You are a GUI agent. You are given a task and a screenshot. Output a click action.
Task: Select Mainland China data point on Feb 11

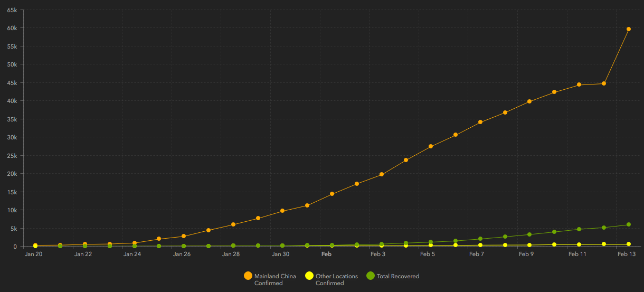tap(579, 84)
